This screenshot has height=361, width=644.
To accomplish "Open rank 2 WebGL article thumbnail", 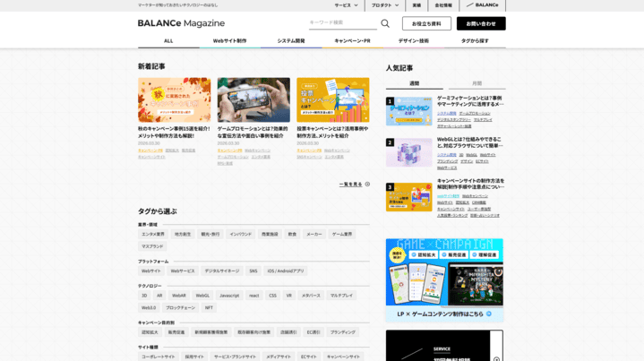I will (x=409, y=152).
